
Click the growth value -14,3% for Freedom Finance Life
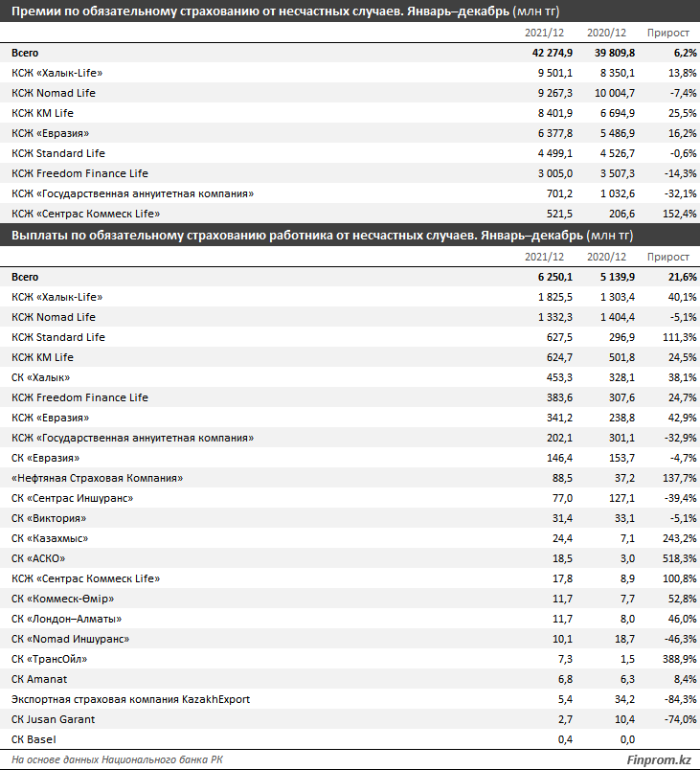pyautogui.click(x=681, y=173)
